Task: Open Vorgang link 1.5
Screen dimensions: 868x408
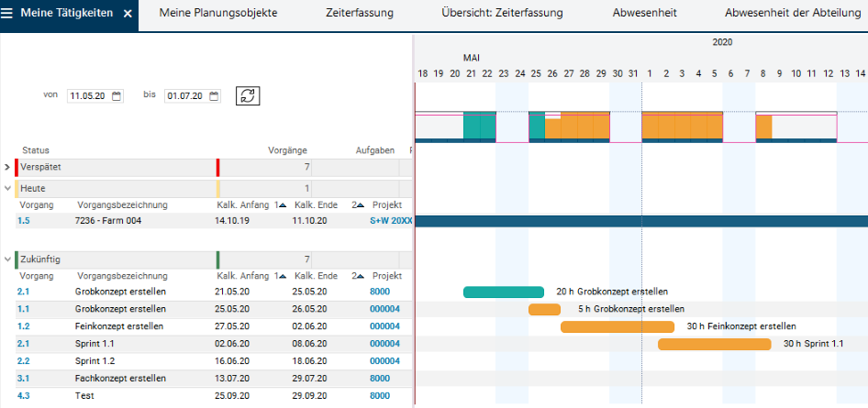Action: click(x=23, y=221)
